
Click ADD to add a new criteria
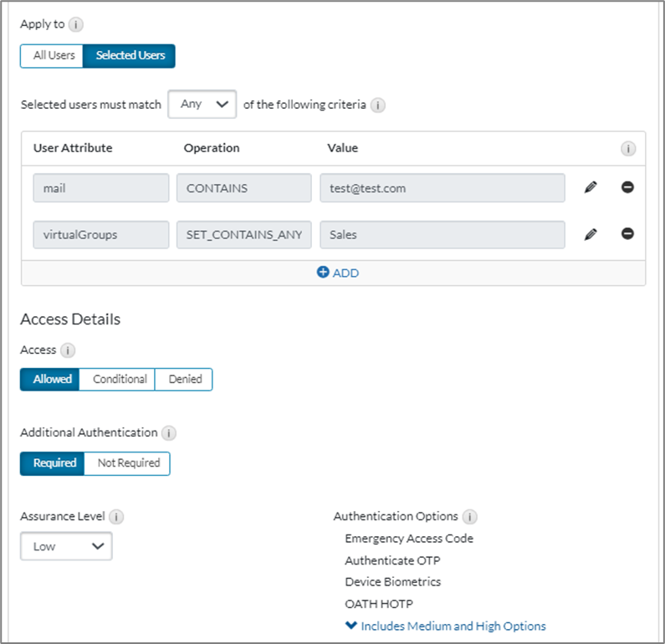(337, 273)
